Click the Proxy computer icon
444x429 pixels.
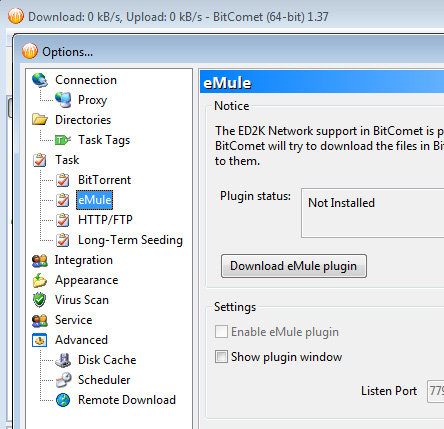point(63,100)
